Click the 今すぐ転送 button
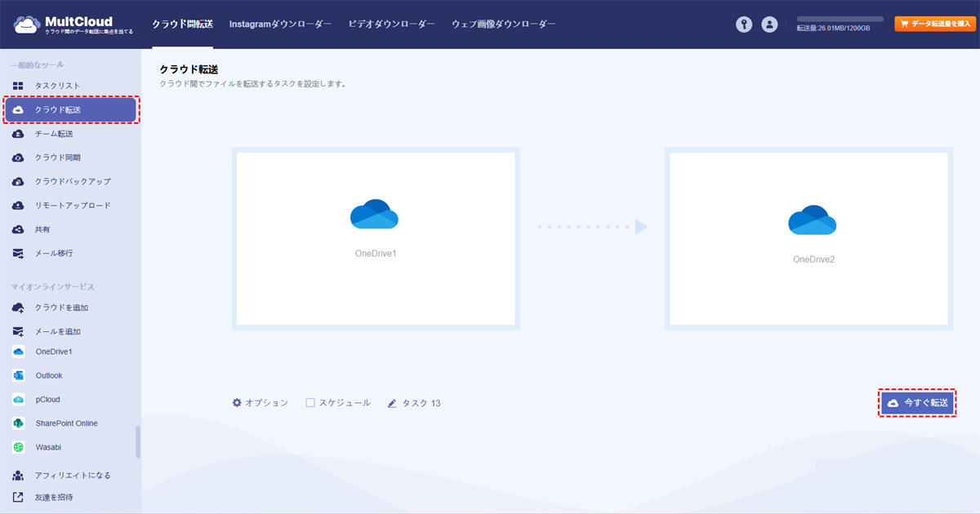This screenshot has height=514, width=980. [917, 403]
